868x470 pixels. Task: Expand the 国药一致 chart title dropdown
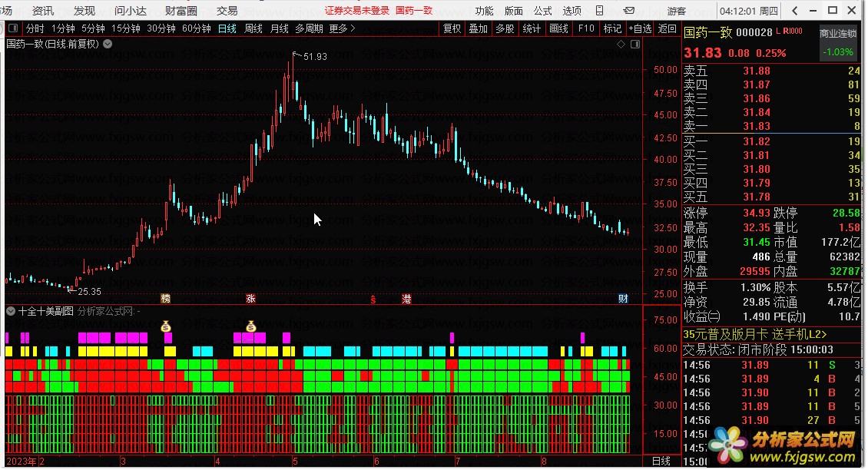tap(108, 44)
